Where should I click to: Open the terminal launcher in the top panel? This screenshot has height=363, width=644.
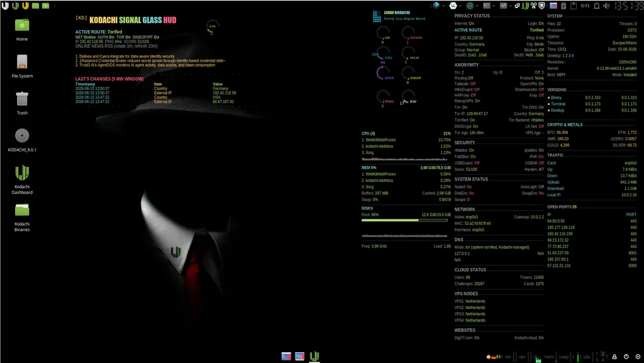[x=487, y=6]
